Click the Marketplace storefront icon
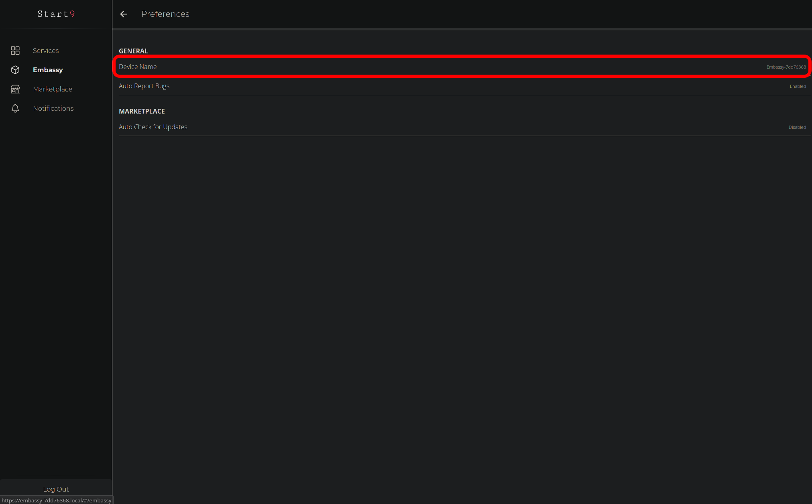Screen dimensions: 812x504 [x=15, y=89]
